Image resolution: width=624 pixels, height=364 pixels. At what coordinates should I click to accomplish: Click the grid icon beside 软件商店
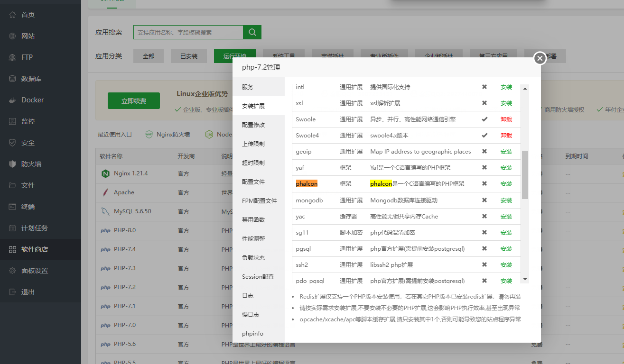13,249
